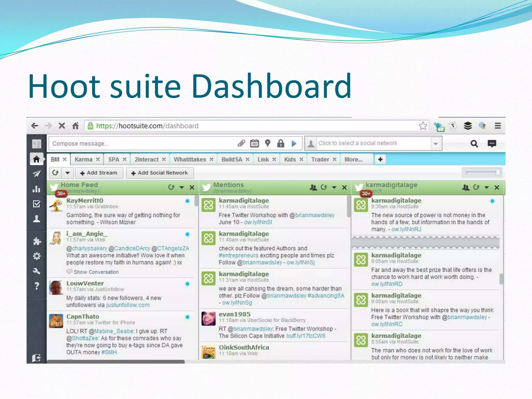
Task: Refresh the Home Feed stream
Action: coord(171,187)
